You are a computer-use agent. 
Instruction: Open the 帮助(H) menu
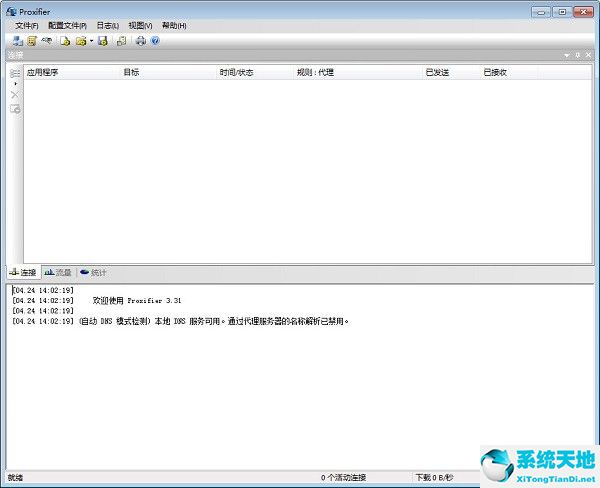[x=174, y=26]
